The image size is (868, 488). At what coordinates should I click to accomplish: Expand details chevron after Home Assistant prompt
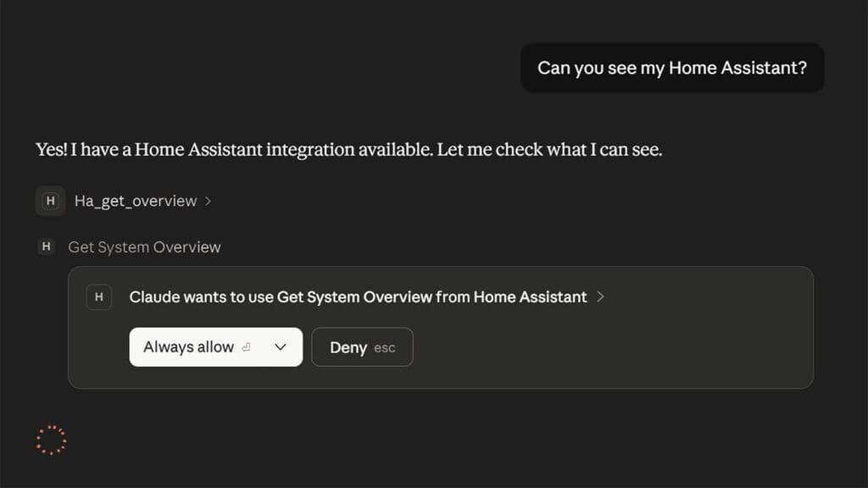point(601,297)
